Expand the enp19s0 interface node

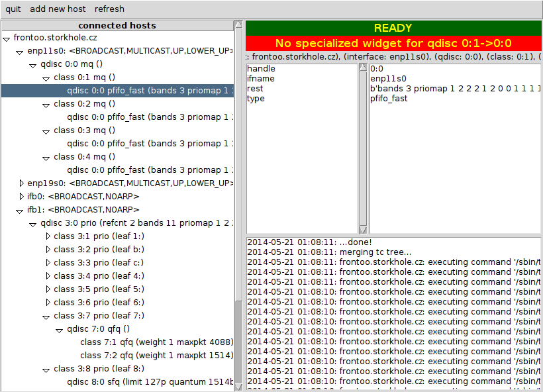click(x=21, y=183)
